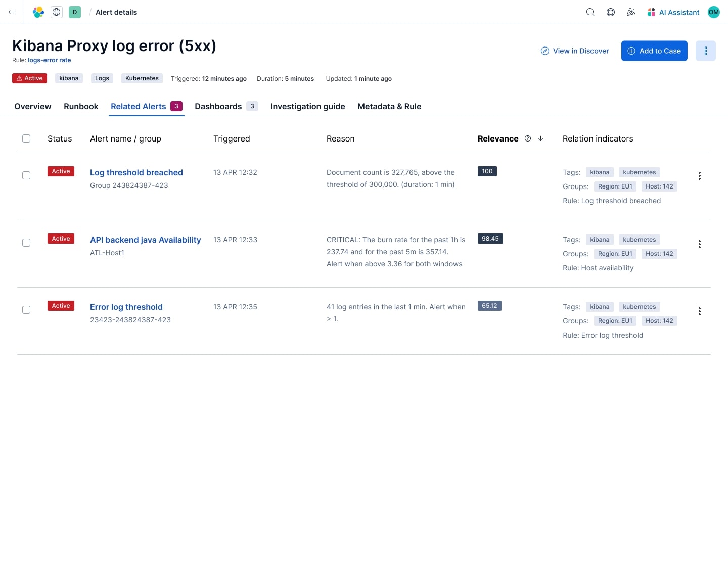Click kibana tag in Log threshold breached row
The height and width of the screenshot is (564, 728).
pyautogui.click(x=600, y=172)
